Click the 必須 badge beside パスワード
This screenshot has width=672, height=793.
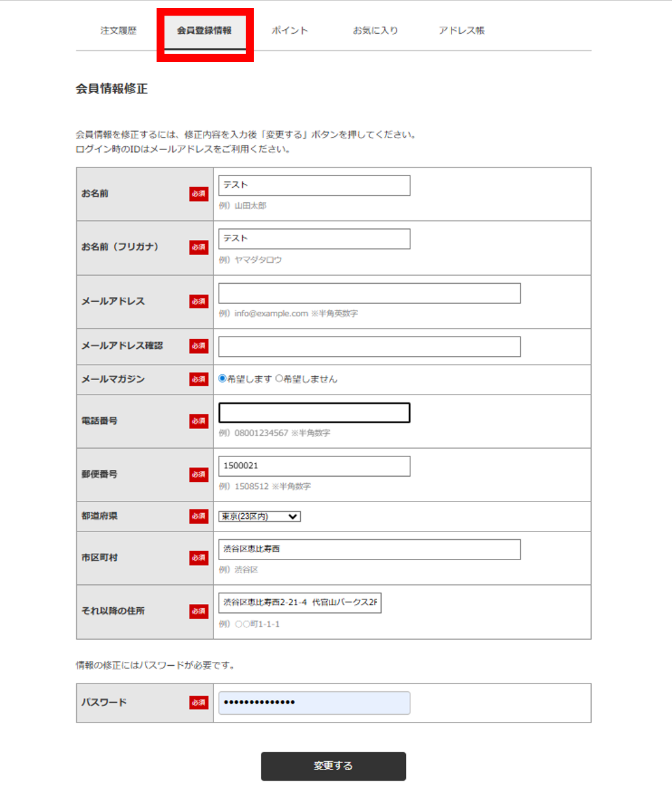point(199,702)
